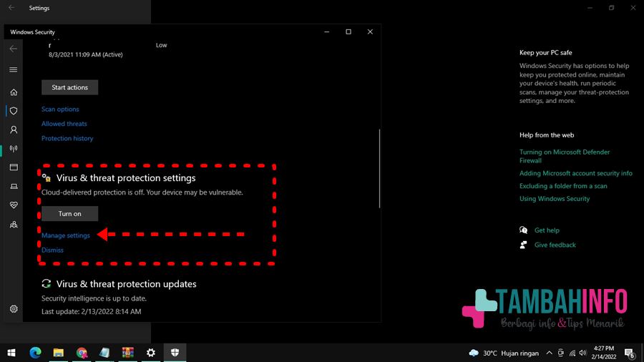This screenshot has width=644, height=362.
Task: Close the Windows Security window
Action: tap(370, 31)
